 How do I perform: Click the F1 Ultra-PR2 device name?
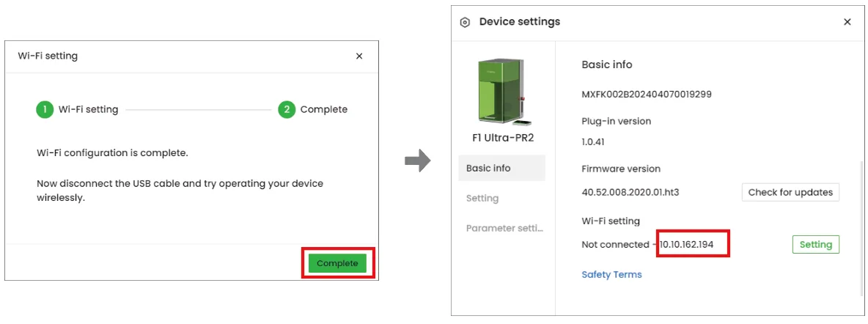click(503, 137)
